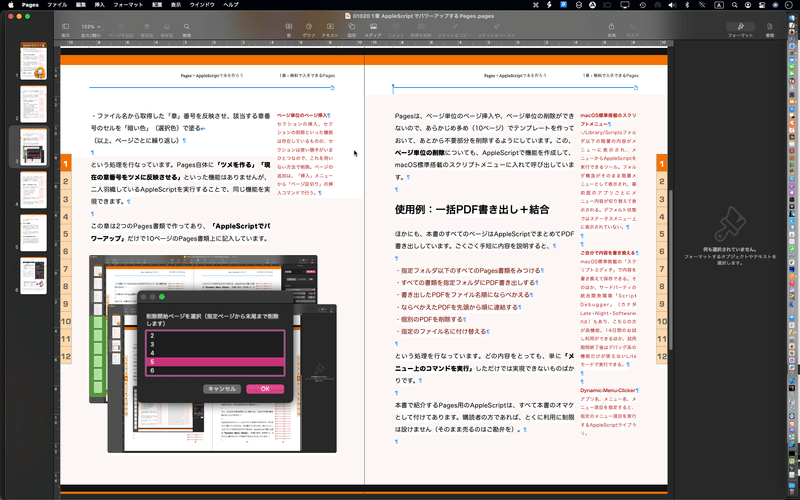
Task: Click the bullet 個別のPDFを削除する
Action: [429, 319]
